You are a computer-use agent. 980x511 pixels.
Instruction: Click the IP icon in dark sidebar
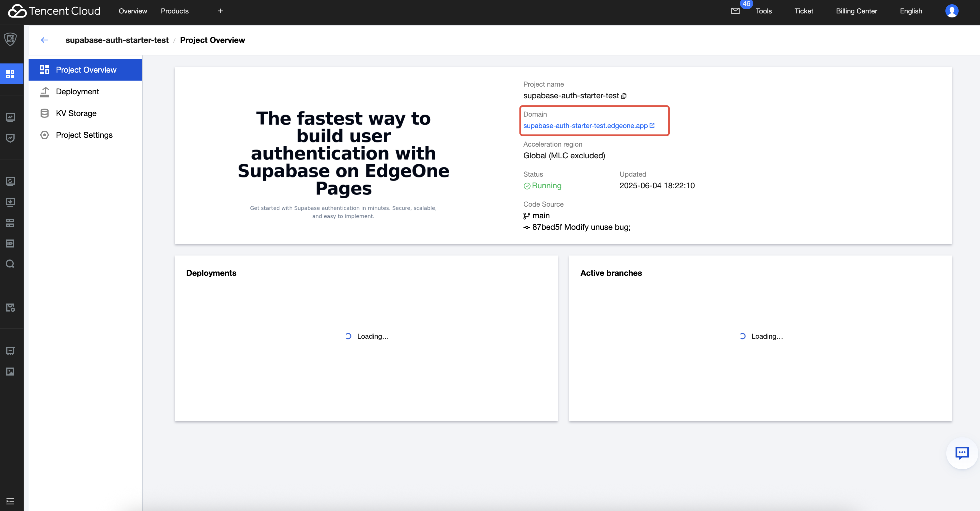click(10, 243)
